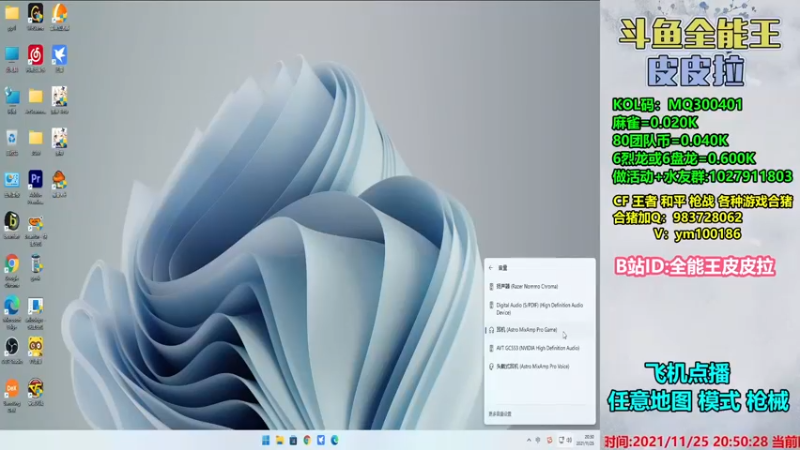This screenshot has width=800, height=450.
Task: Select Digital Audio (S/PDIF) output device
Action: point(539,308)
